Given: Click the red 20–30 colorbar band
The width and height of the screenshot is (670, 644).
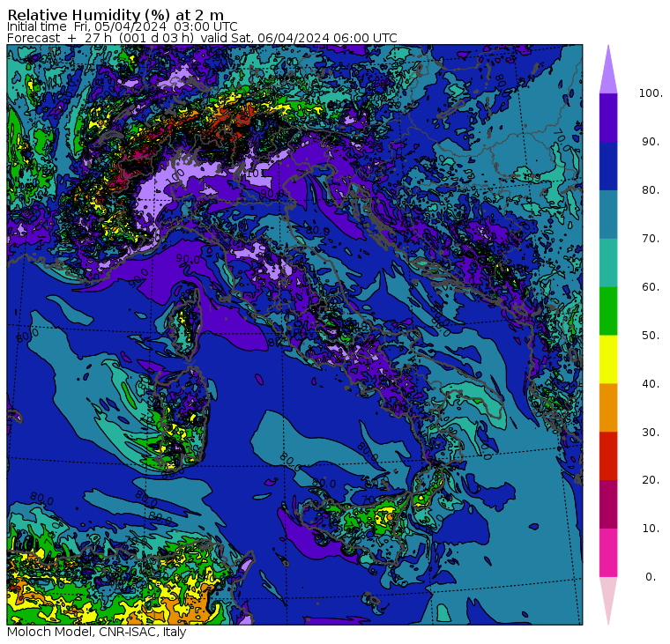Looking at the screenshot, I should pyautogui.click(x=608, y=455).
